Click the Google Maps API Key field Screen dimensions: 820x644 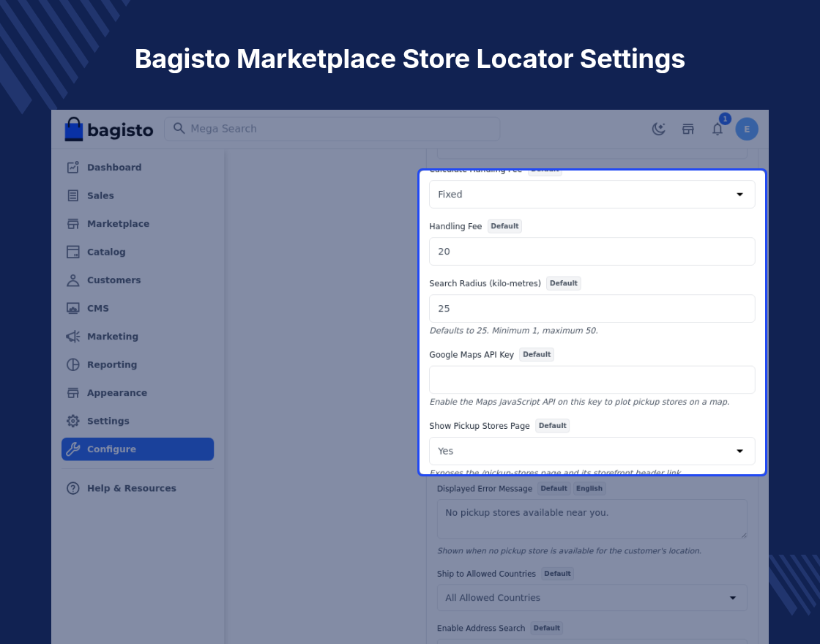(592, 380)
